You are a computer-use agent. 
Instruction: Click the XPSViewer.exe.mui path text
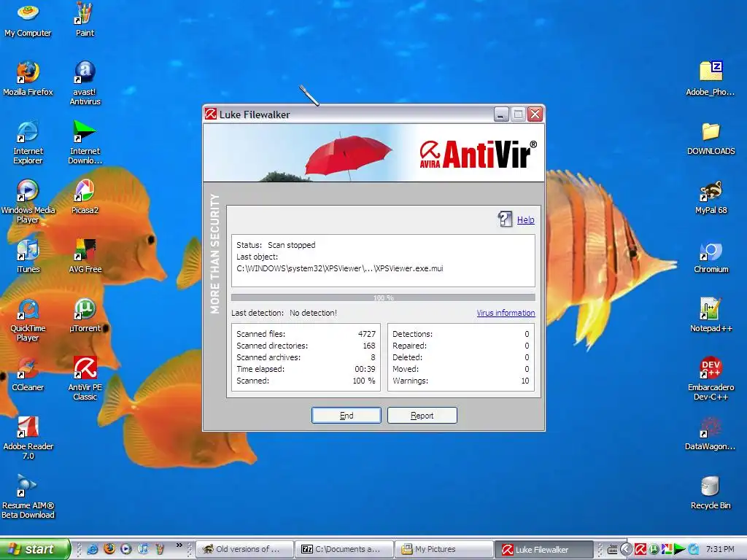point(340,268)
